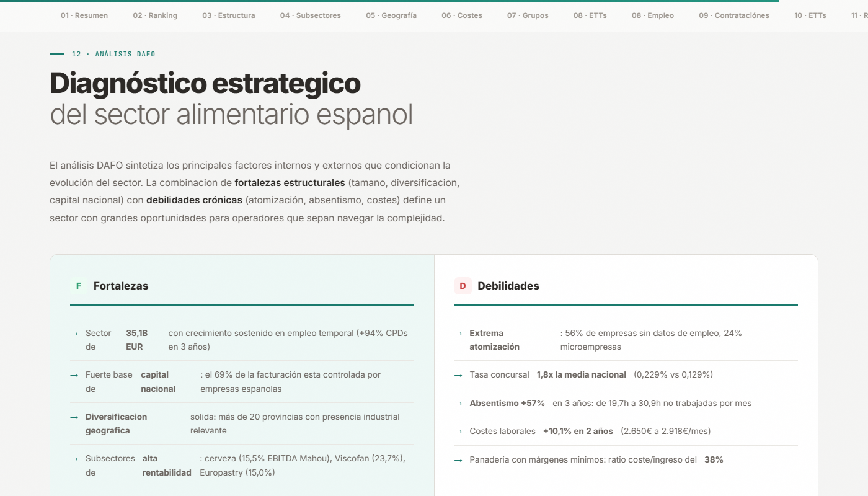Open the 07 · Grupos tab
The height and width of the screenshot is (496, 868).
point(528,15)
